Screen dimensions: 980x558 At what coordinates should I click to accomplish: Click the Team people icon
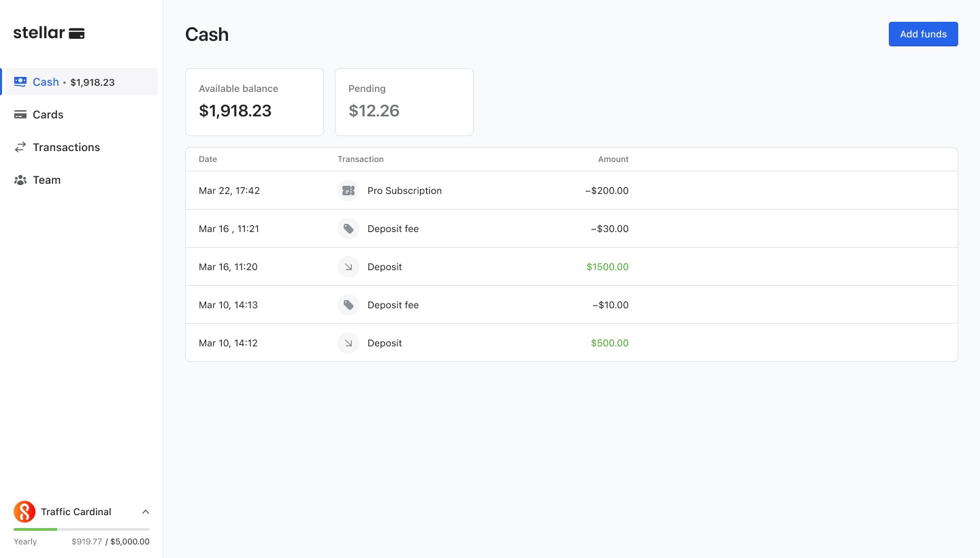click(x=20, y=180)
